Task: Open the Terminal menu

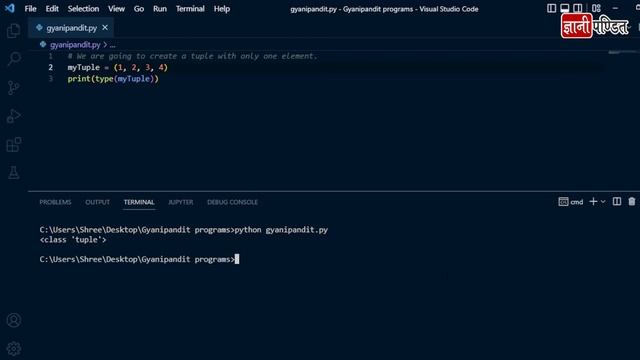Action: [190, 9]
